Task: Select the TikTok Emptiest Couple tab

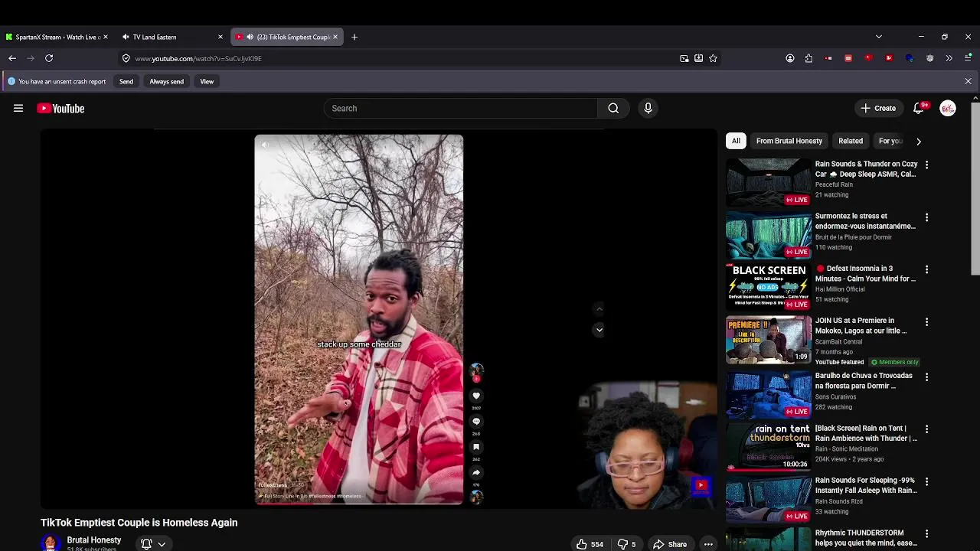Action: [x=288, y=37]
